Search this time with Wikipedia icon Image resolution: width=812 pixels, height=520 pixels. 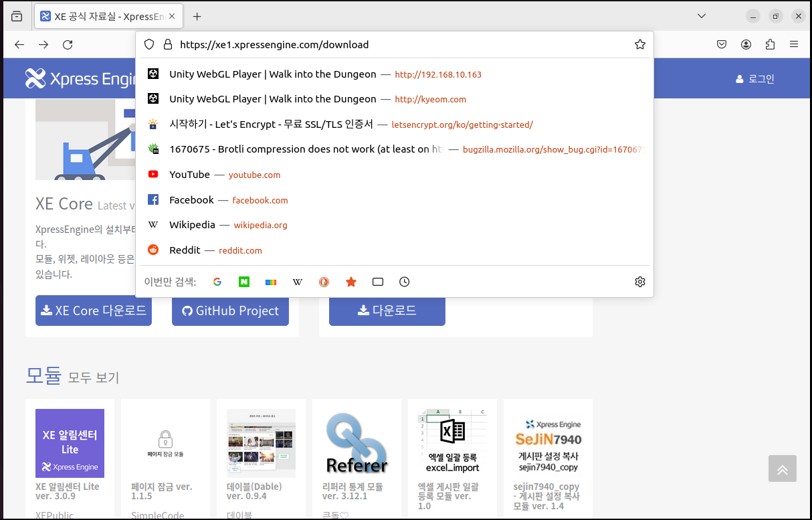298,282
